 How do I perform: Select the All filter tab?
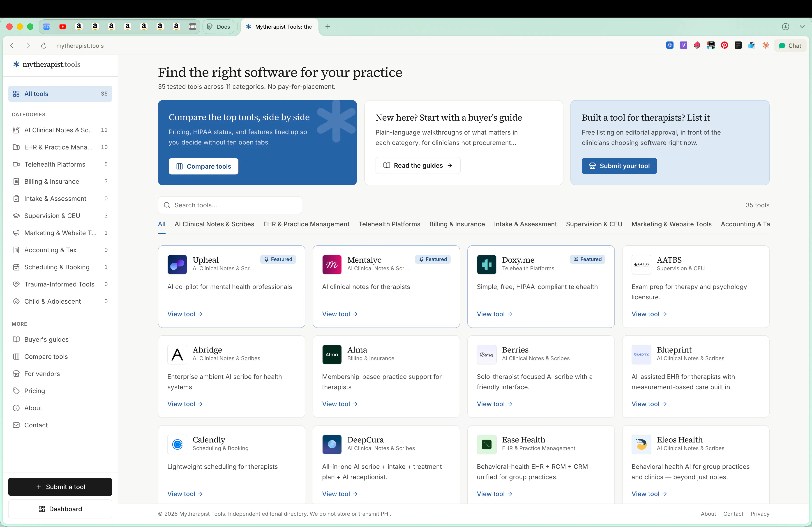(x=161, y=224)
